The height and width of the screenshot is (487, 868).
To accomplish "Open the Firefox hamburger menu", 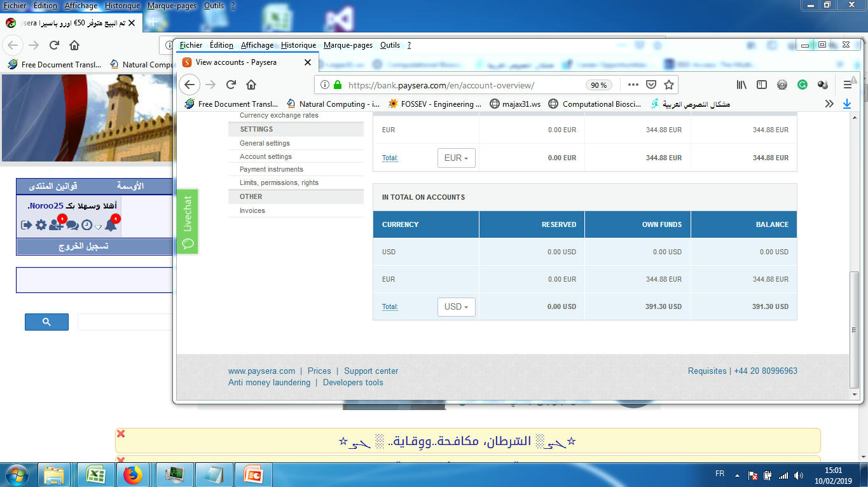I will coord(848,85).
